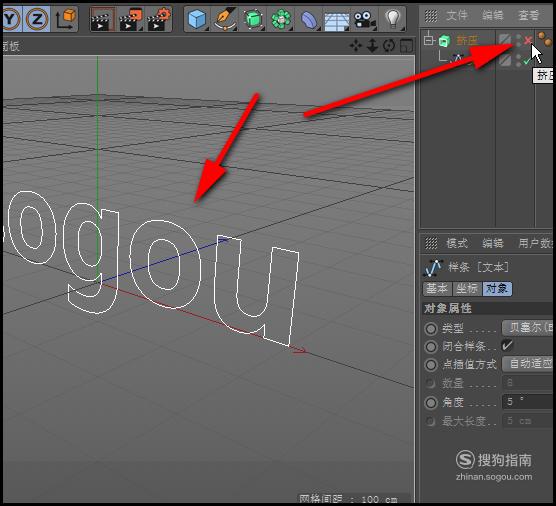The height and width of the screenshot is (506, 556).
Task: Add a Floor environment object
Action: pyautogui.click(x=336, y=21)
